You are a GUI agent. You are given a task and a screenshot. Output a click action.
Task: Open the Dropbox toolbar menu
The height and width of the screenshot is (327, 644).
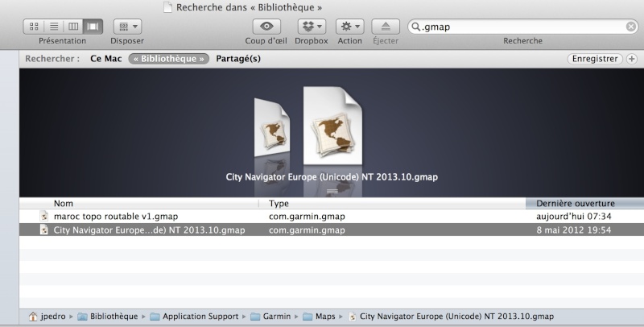312,27
